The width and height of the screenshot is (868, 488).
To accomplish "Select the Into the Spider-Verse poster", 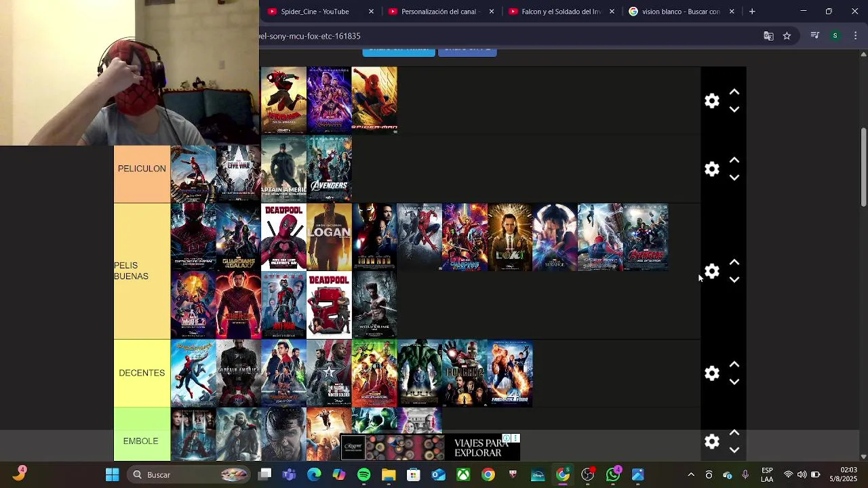I will tap(283, 100).
